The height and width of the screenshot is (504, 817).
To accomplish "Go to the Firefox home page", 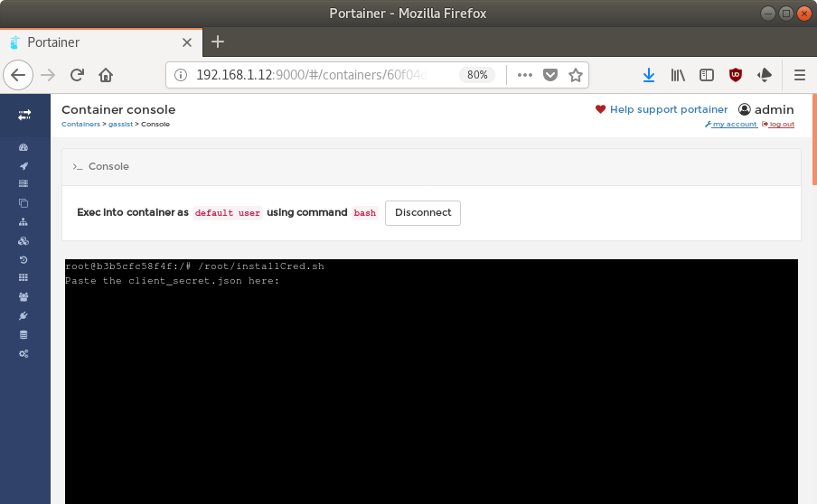I will pyautogui.click(x=106, y=75).
